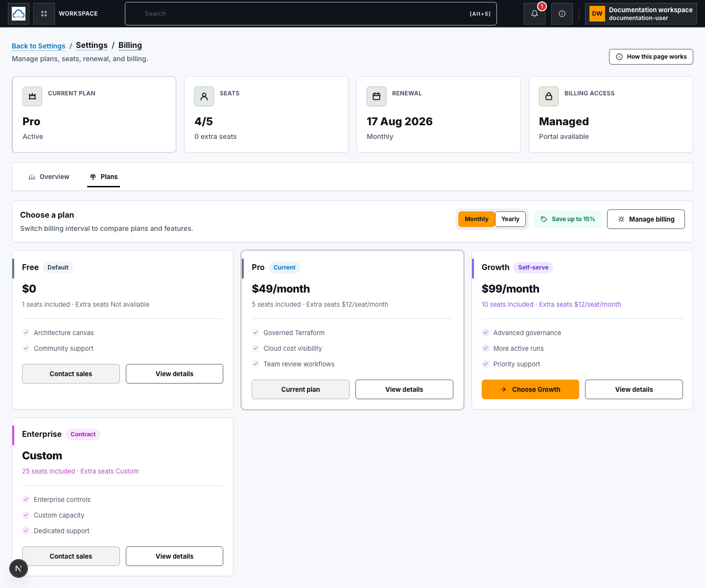Click the Save up to 15% badge

click(567, 219)
